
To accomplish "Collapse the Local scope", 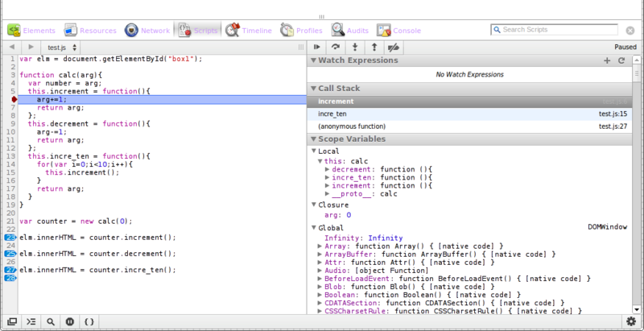I will pos(314,151).
